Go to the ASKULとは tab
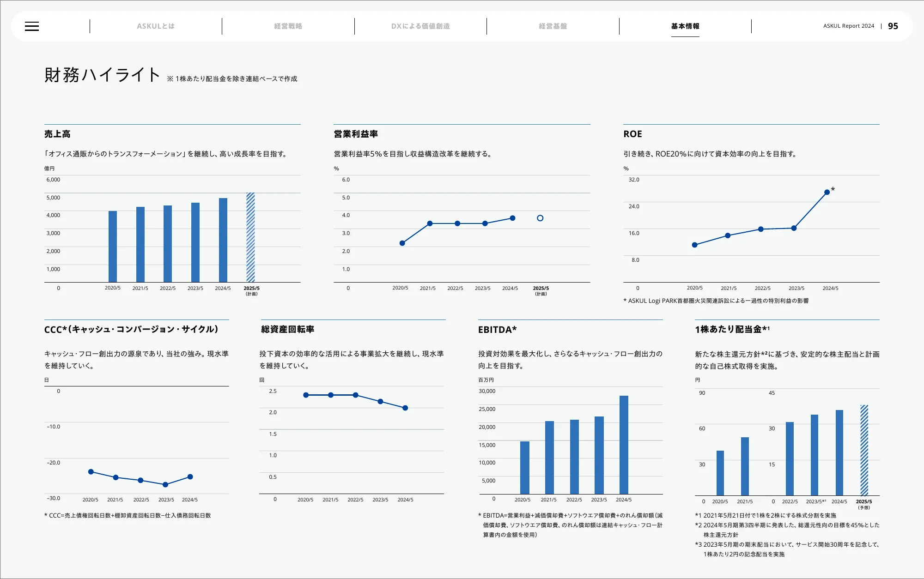924x579 pixels. pyautogui.click(x=156, y=26)
